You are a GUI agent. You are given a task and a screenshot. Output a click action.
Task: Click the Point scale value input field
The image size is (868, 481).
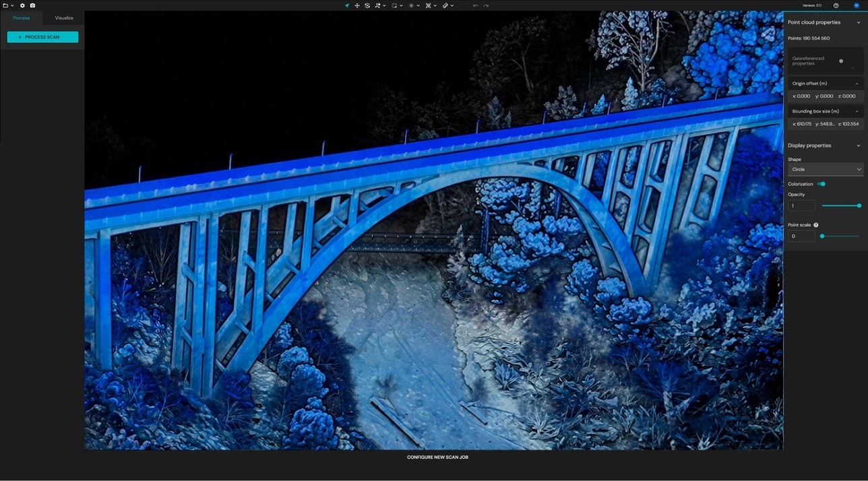[801, 236]
